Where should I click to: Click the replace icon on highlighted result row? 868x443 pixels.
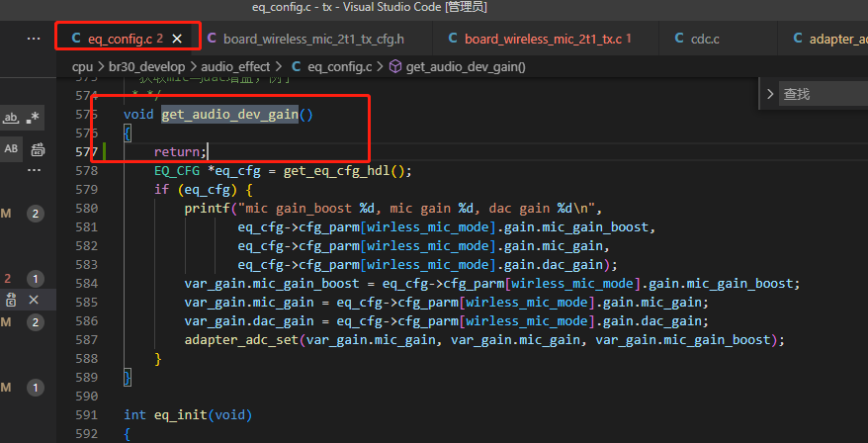pyautogui.click(x=11, y=301)
